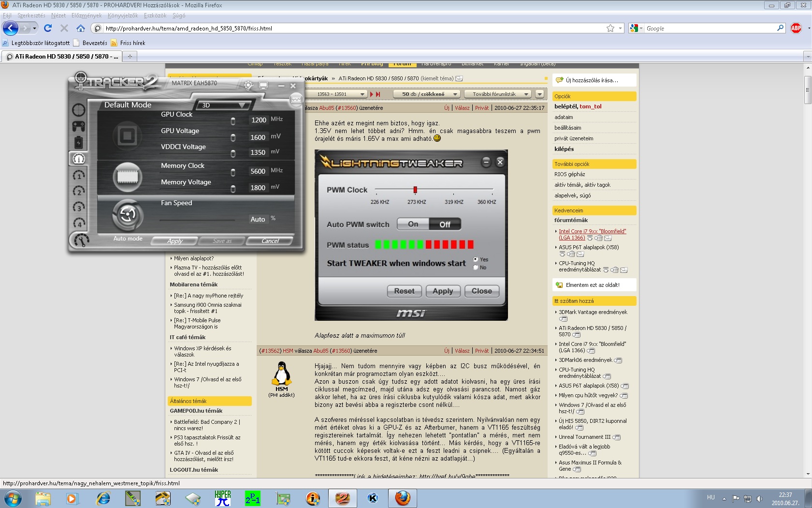
Task: Select user profile 3 gauge icon
Action: tap(79, 207)
